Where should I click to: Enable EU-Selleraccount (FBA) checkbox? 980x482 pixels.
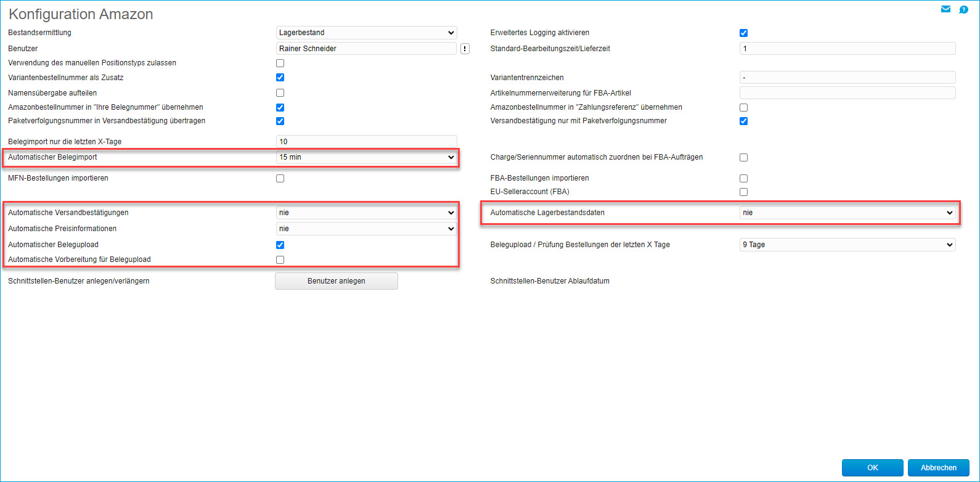pos(744,192)
